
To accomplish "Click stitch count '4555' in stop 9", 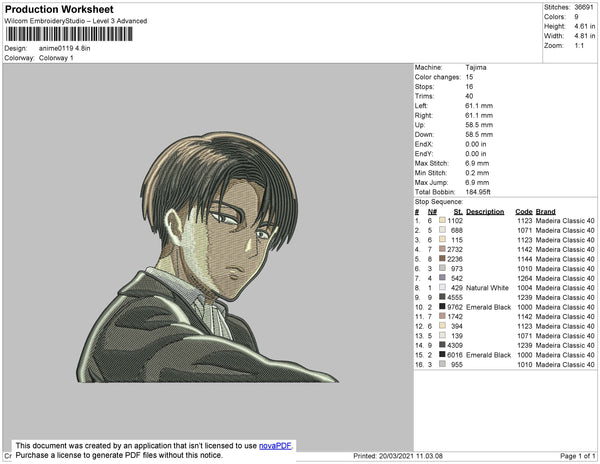I will tap(455, 297).
